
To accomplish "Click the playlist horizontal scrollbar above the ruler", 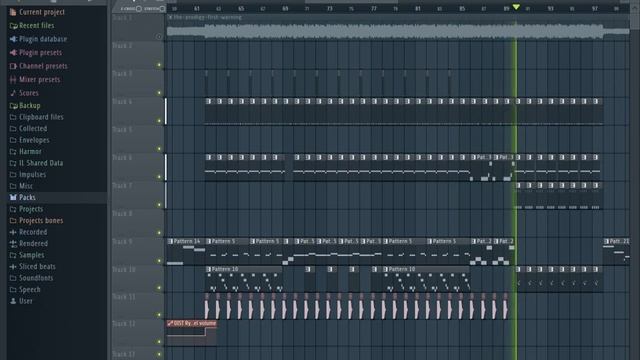I will tap(351, 2).
